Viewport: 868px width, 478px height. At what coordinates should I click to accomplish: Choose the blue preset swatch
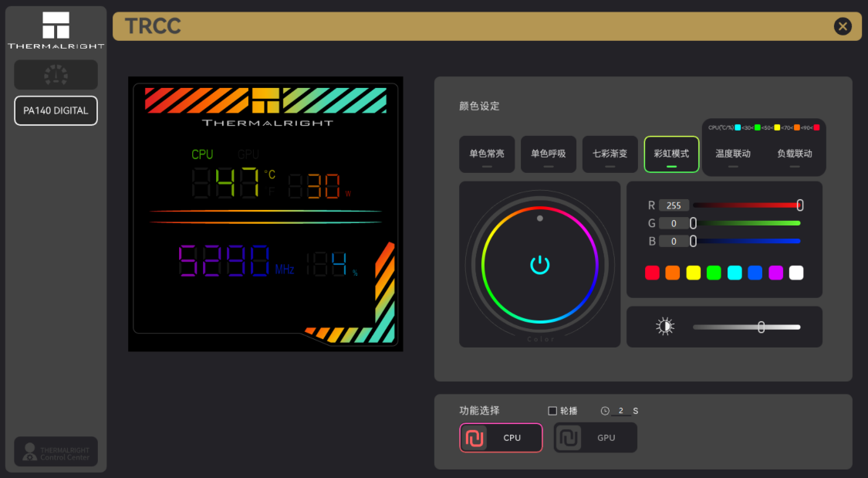coord(755,273)
